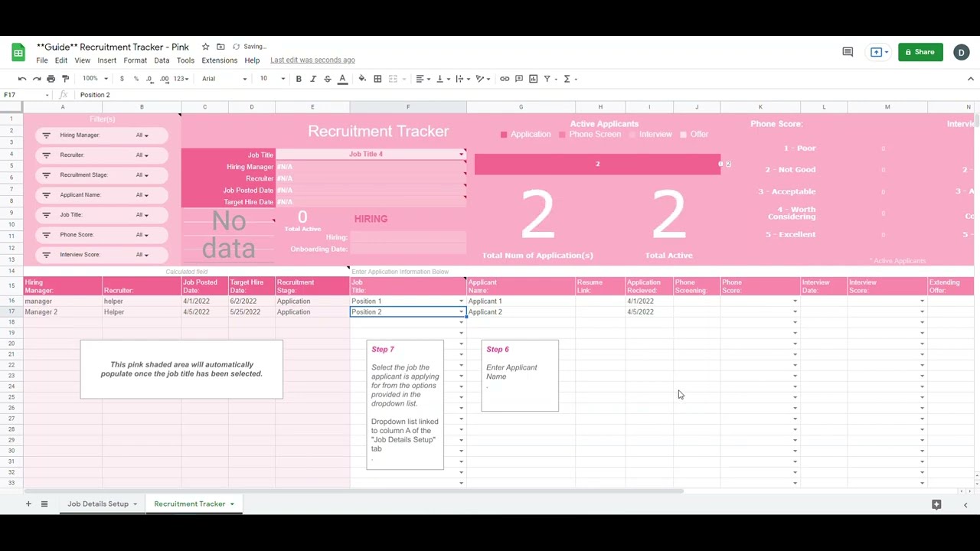Screen dimensions: 980x551
Task: Click the redo arrow in the toolbar
Action: [37, 79]
